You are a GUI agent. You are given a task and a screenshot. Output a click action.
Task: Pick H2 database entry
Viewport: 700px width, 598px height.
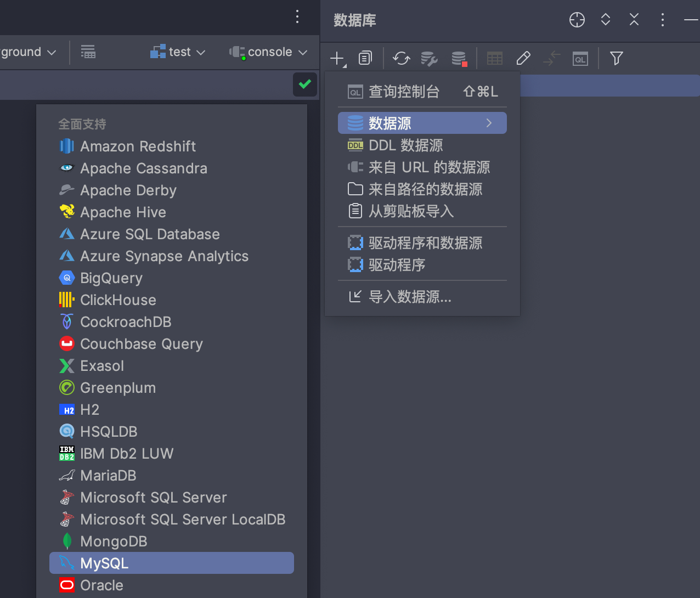click(172, 409)
